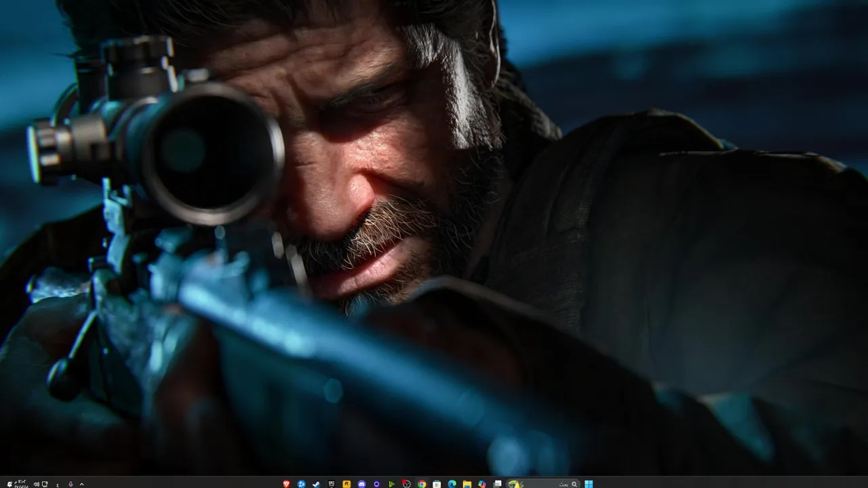This screenshot has height=488, width=868.
Task: Open the Brave browser from taskbar
Action: pyautogui.click(x=286, y=484)
